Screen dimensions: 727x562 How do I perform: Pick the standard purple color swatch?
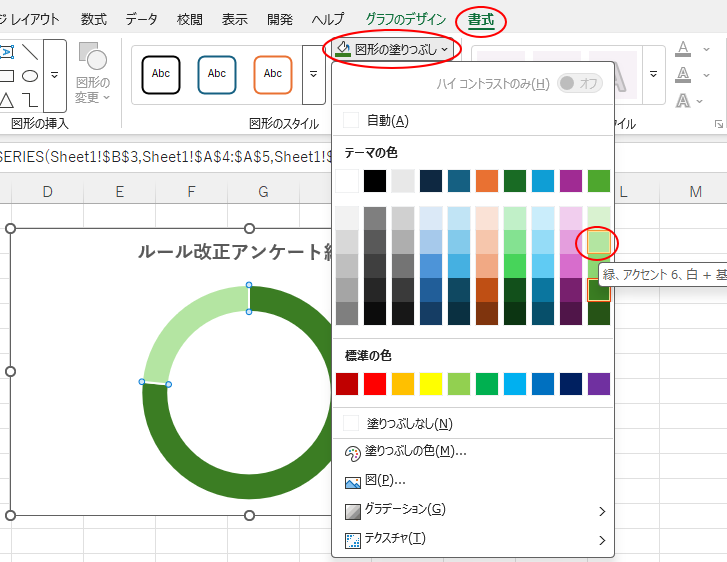[599, 384]
